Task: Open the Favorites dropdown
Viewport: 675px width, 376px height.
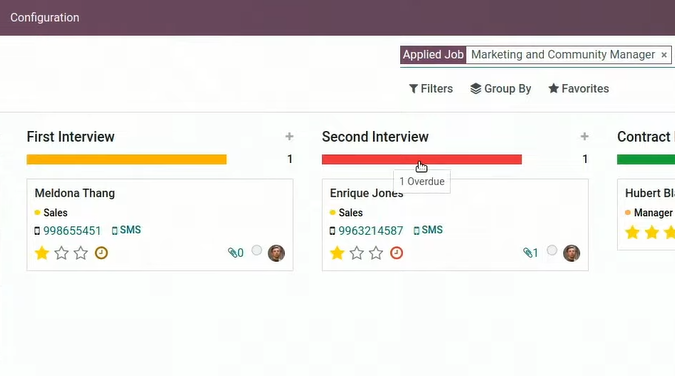Action: click(579, 89)
